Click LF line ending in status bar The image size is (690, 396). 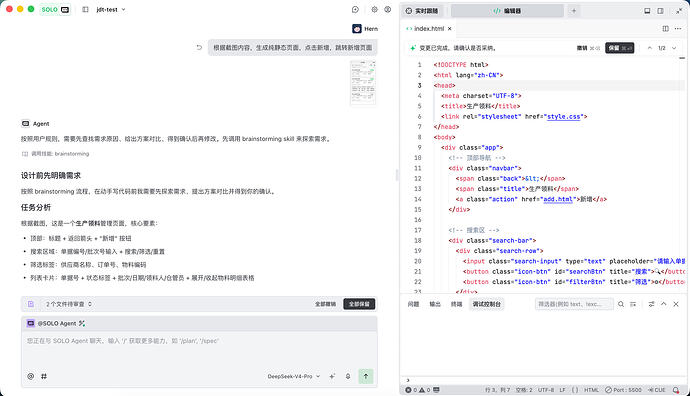562,390
